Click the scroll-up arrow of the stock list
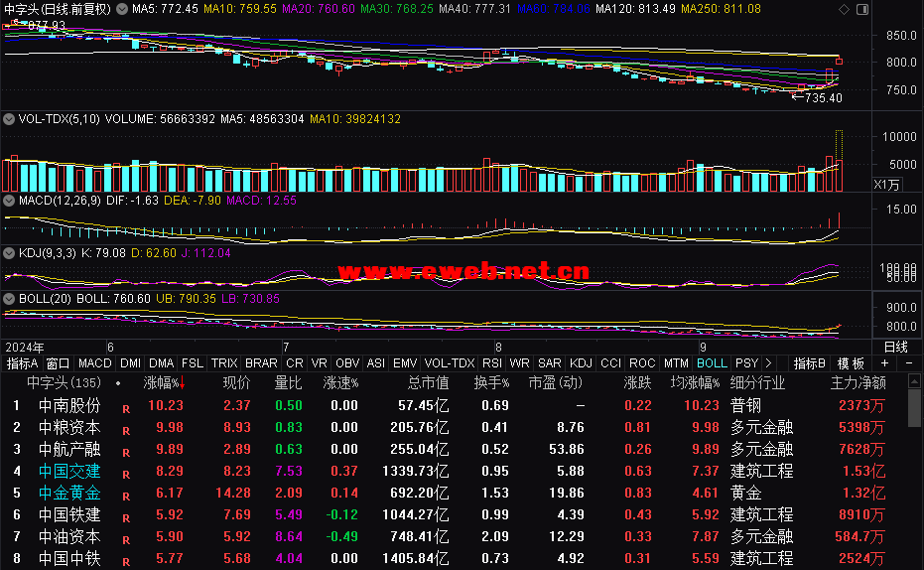The height and width of the screenshot is (570, 924). point(914,381)
